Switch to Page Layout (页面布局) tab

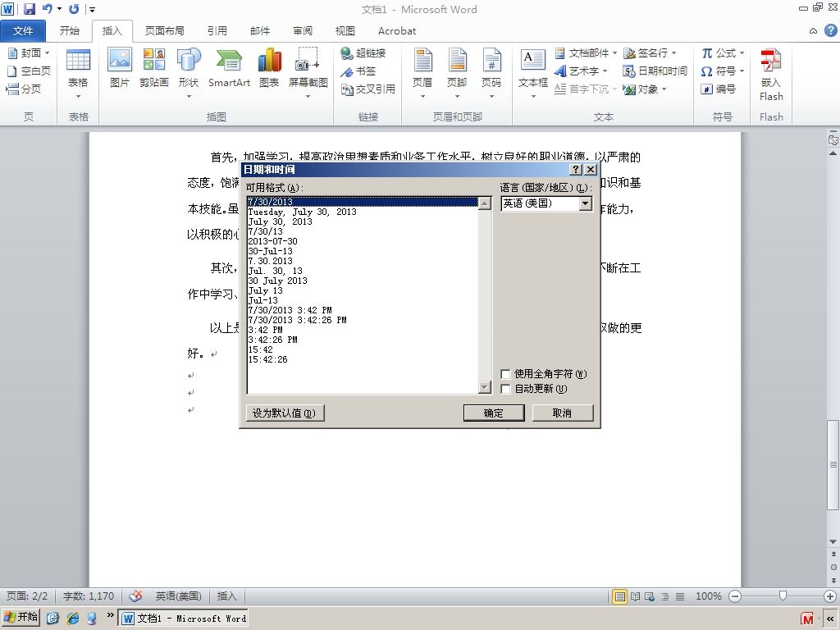164,31
